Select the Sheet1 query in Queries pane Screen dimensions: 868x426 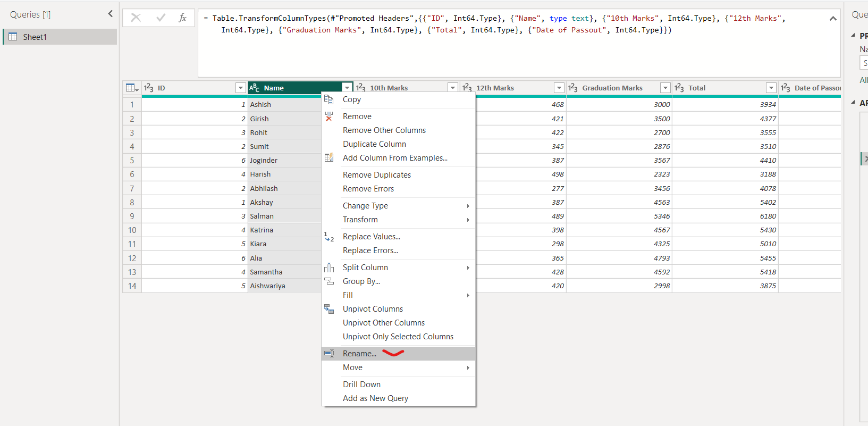35,37
